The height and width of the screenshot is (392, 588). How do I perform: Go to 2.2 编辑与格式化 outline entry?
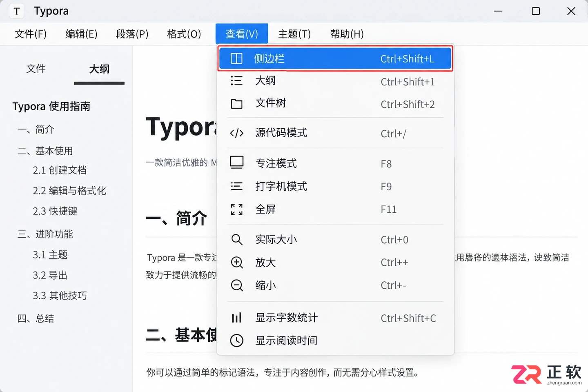click(x=69, y=191)
